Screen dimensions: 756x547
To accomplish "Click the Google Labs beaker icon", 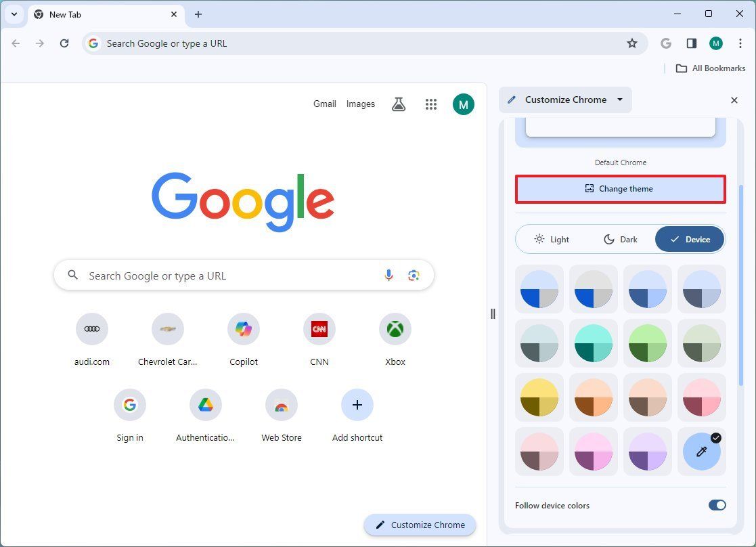I will (x=399, y=104).
